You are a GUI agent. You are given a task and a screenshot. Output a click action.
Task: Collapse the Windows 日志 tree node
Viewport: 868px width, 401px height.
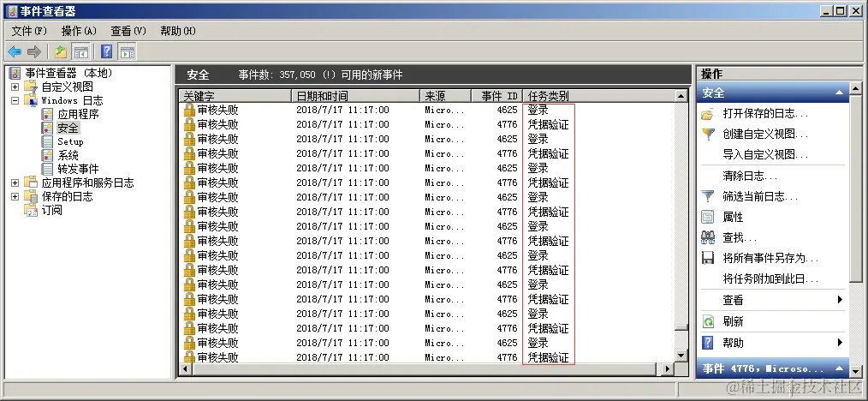click(15, 100)
